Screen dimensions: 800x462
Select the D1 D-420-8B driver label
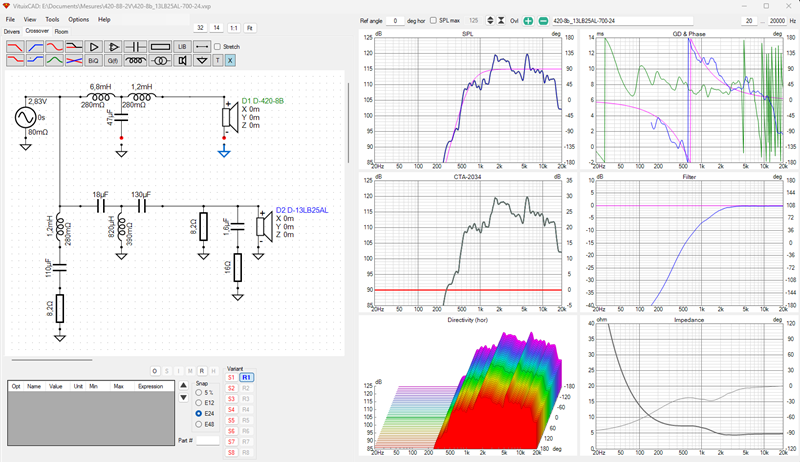(x=262, y=101)
